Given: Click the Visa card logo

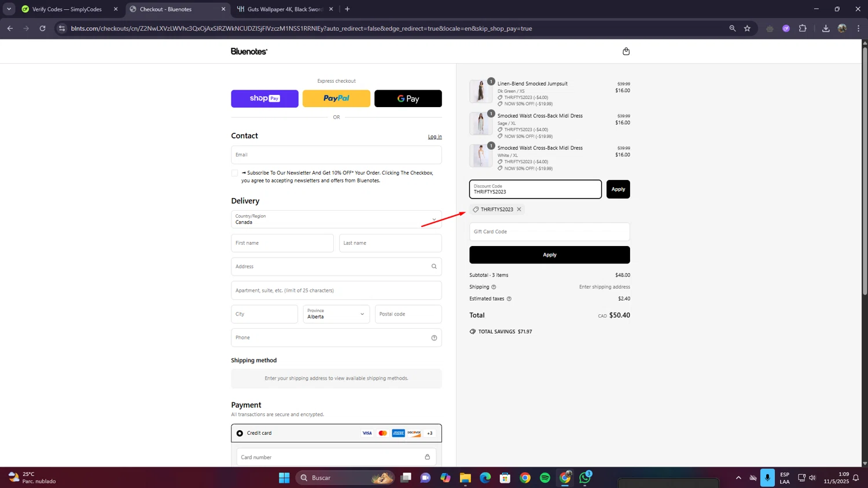Looking at the screenshot, I should (x=367, y=433).
